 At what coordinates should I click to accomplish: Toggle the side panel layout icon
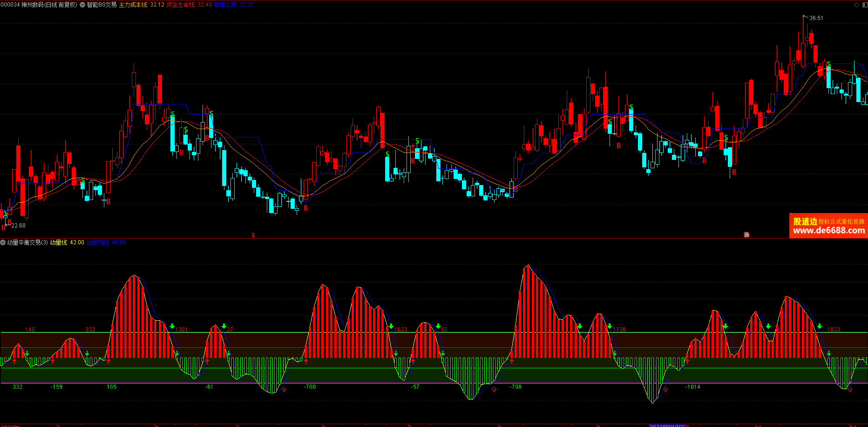tap(865, 5)
